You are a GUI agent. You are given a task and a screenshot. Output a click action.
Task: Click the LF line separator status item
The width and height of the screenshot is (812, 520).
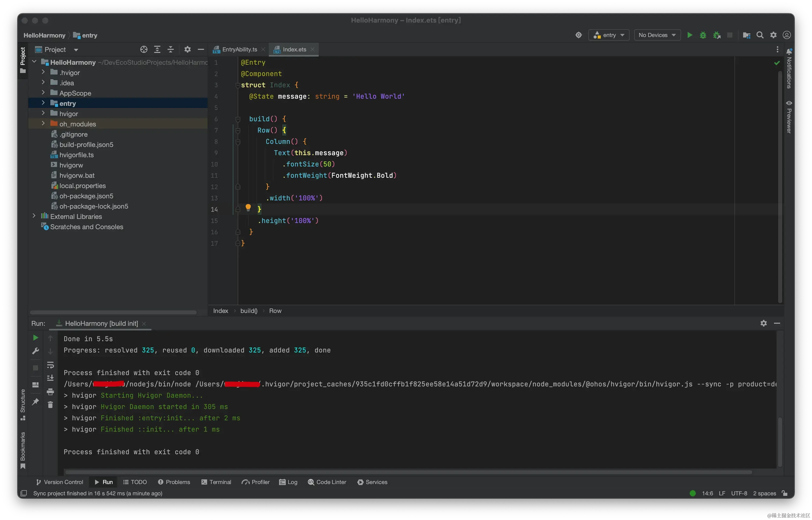click(722, 493)
